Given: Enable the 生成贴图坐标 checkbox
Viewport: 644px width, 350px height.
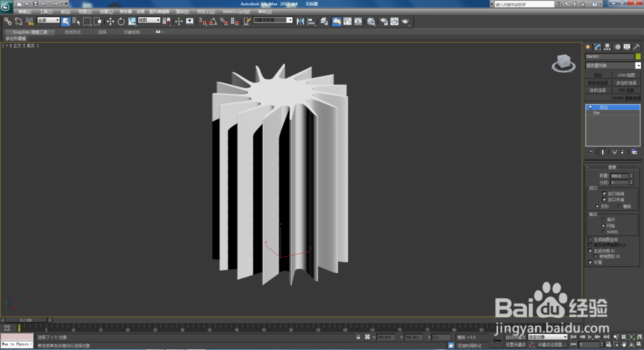Looking at the screenshot, I should pos(590,239).
